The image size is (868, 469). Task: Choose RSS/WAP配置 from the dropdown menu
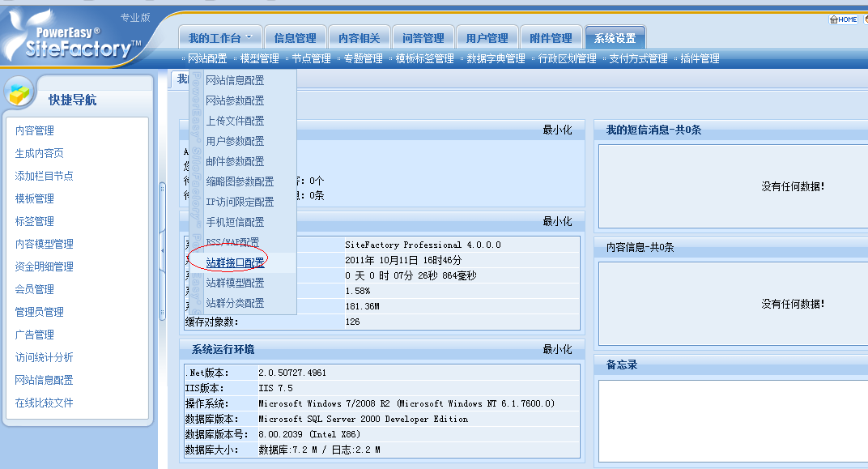pos(232,242)
